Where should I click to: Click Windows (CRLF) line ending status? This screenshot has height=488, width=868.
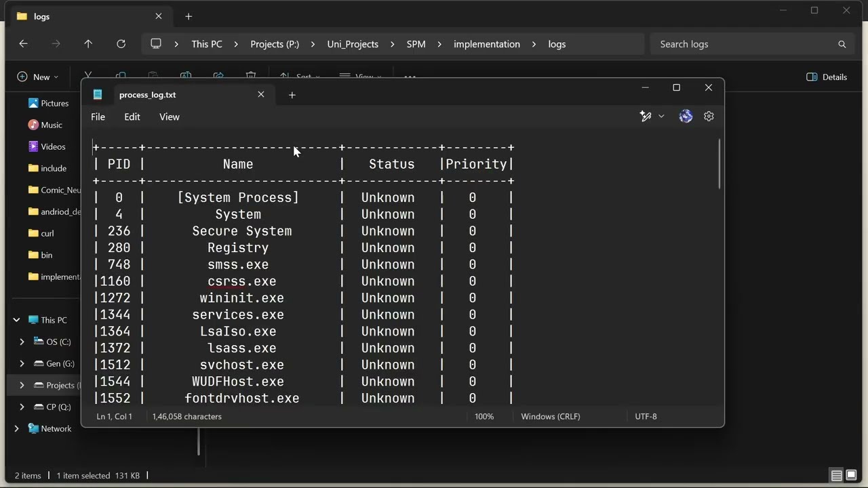(551, 416)
